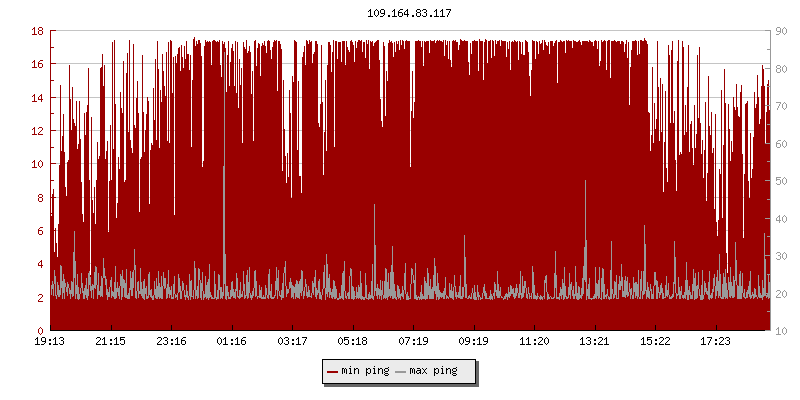The image size is (800, 400).
Task: Select the 'min ping' legend label
Action: (x=365, y=371)
